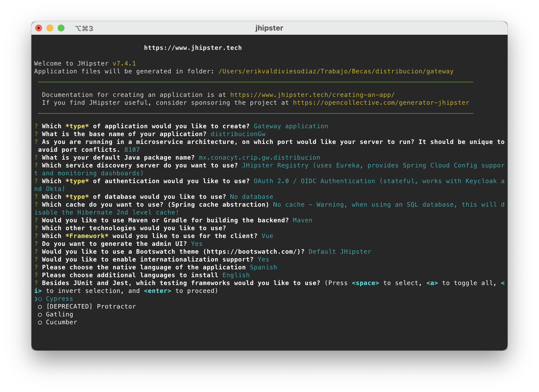
Task: Click 'Yes' after the admin UI question
Action: [x=197, y=244]
